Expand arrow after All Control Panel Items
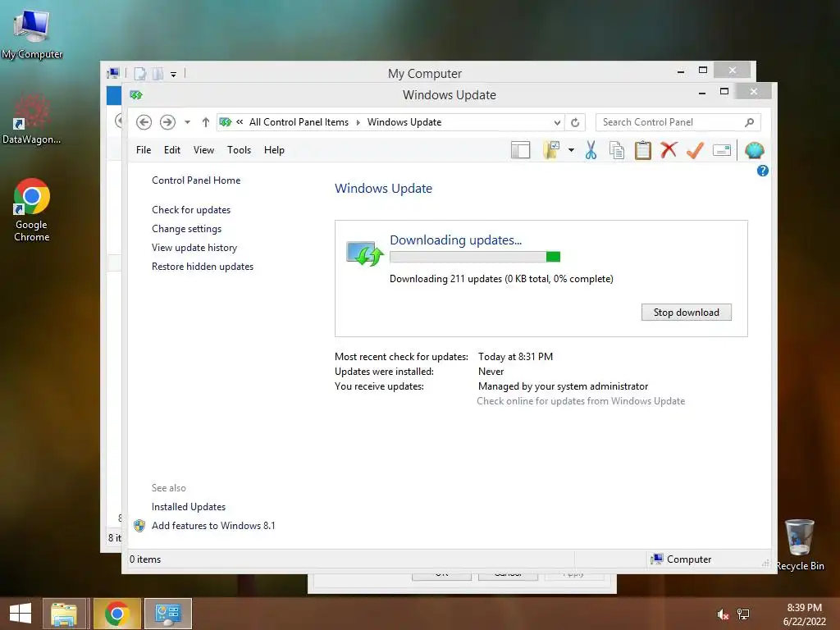840x630 pixels. 358,122
